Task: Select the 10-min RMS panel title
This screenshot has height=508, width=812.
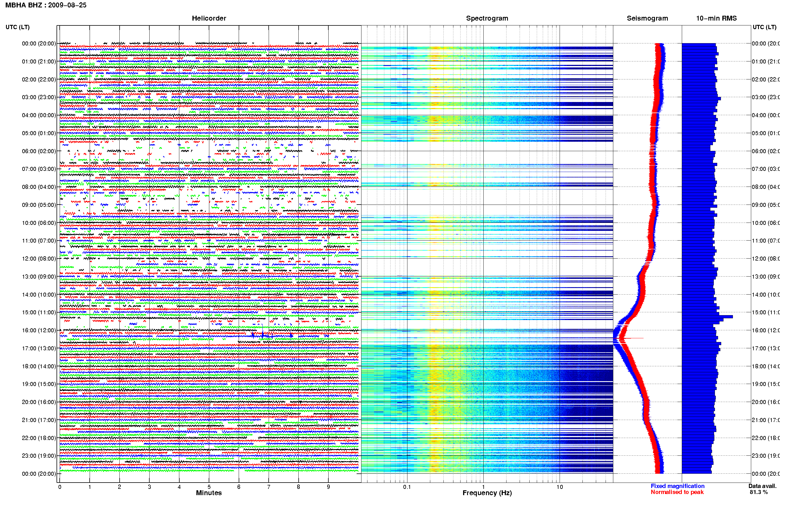Action: point(716,18)
